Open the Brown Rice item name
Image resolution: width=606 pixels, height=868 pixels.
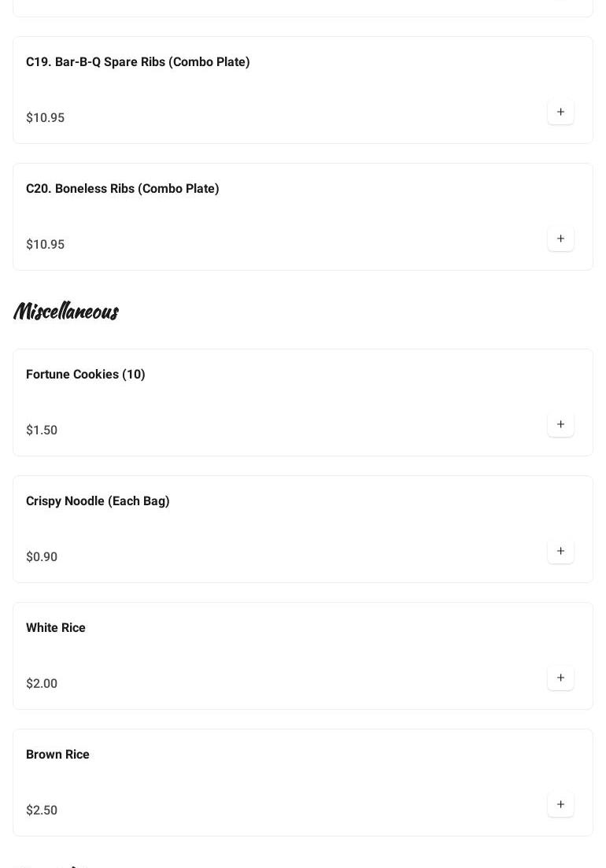(x=57, y=755)
